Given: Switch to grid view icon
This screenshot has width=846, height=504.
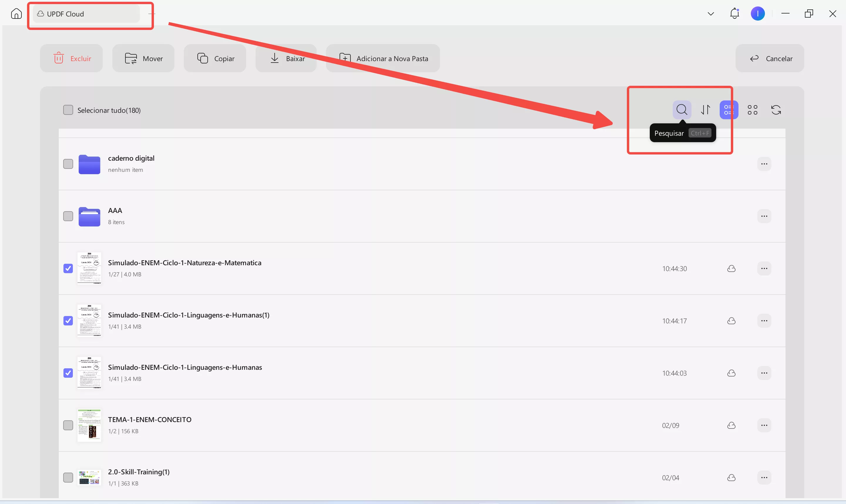Looking at the screenshot, I should point(752,110).
